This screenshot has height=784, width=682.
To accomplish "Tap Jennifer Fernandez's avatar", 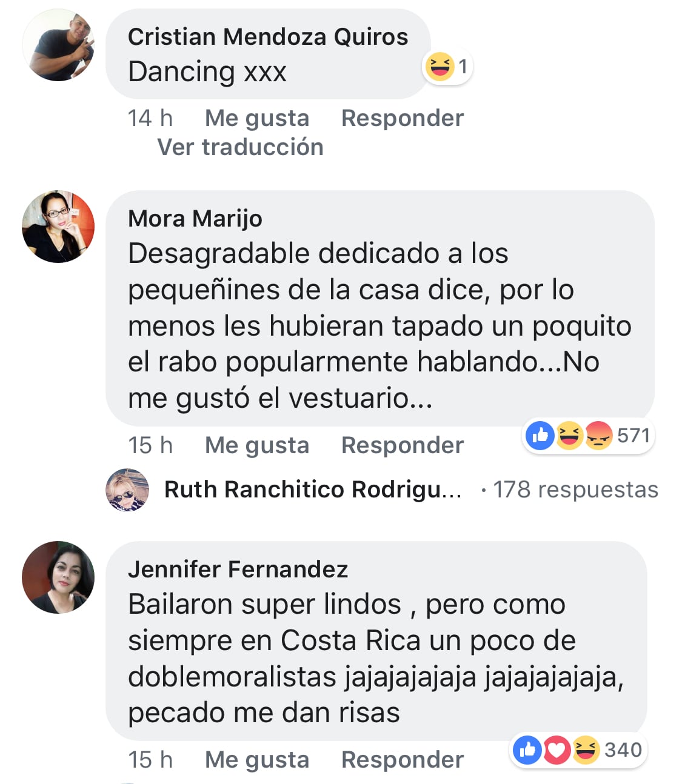I will [58, 577].
